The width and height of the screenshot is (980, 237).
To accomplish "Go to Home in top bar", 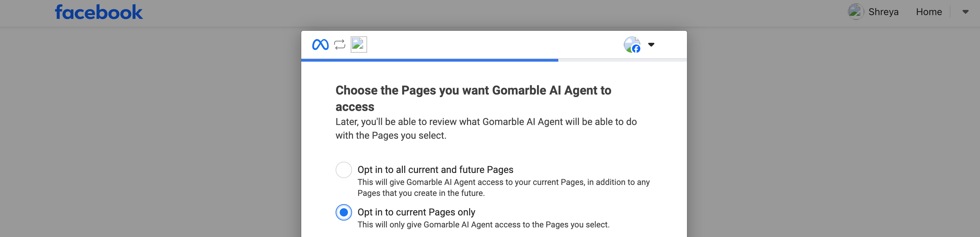I will [929, 12].
